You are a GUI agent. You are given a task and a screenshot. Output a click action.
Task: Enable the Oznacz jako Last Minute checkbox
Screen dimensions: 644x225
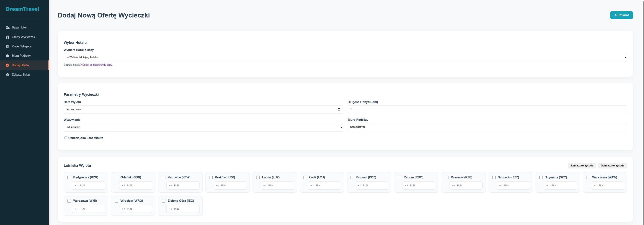click(66, 138)
